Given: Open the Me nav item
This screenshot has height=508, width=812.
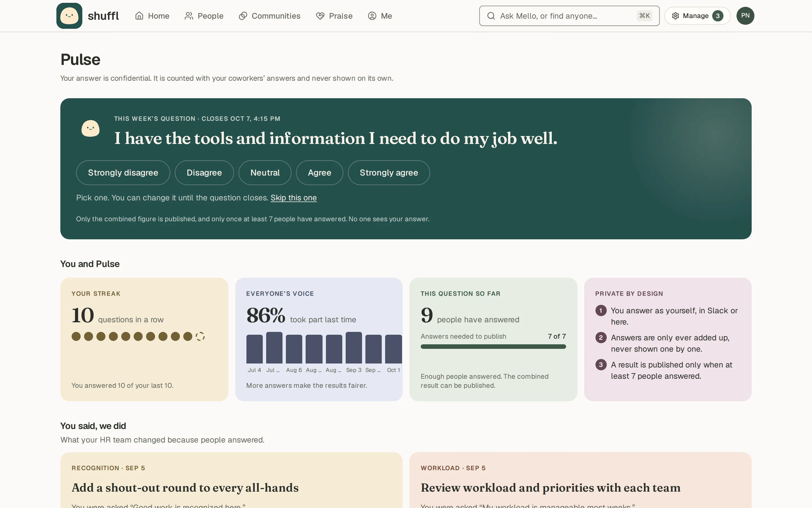Looking at the screenshot, I should 380,16.
